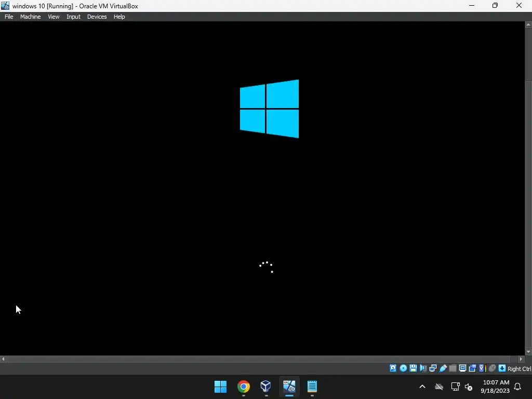Open the Machine menu
The height and width of the screenshot is (399, 532).
(30, 17)
